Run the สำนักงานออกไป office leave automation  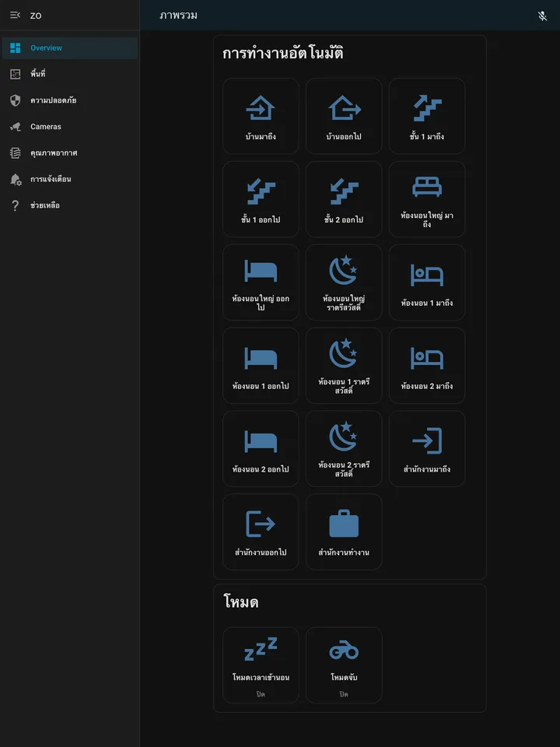261,531
